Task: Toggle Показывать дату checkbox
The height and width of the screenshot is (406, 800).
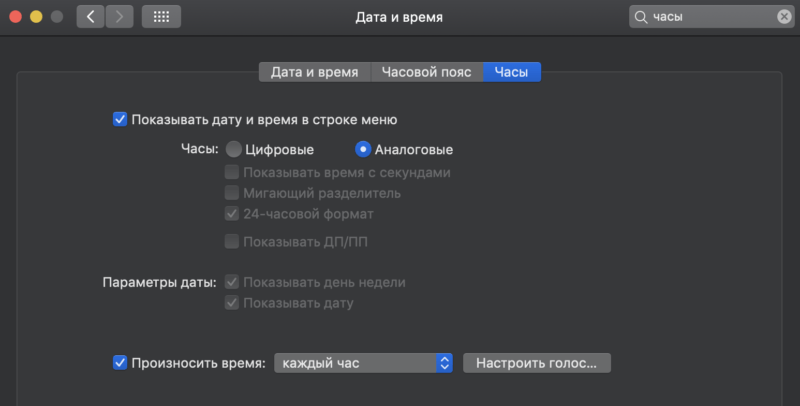Action: (232, 303)
